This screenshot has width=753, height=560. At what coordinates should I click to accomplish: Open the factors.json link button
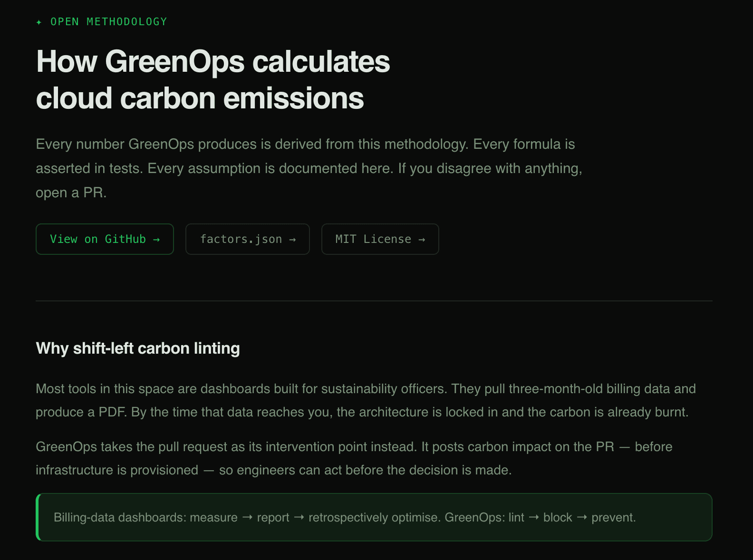click(248, 239)
